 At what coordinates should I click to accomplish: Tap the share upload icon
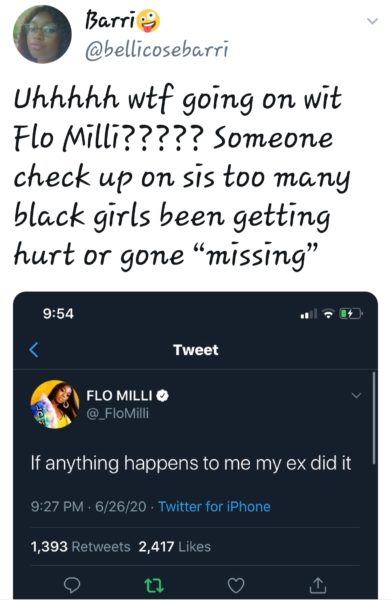tap(317, 584)
